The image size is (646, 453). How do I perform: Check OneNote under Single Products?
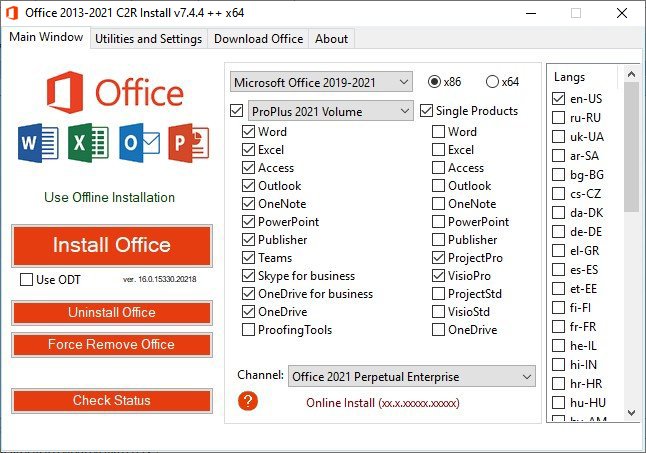[x=438, y=203]
